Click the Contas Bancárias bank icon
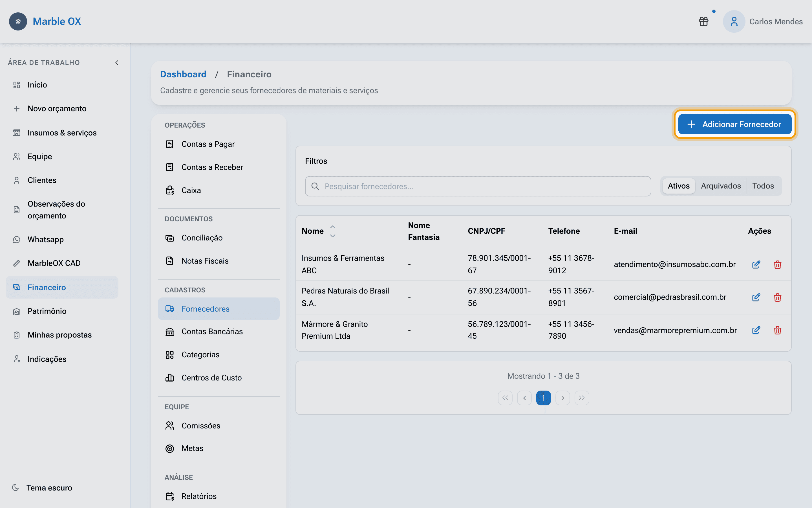 coord(170,332)
